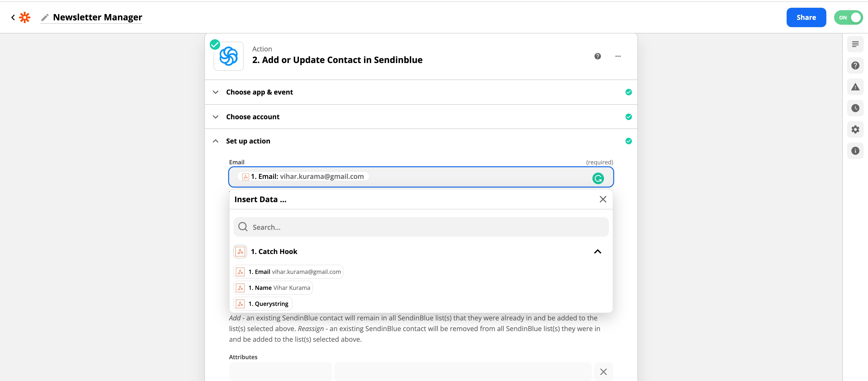The height and width of the screenshot is (381, 868).
Task: Click the blue Share button
Action: (806, 17)
